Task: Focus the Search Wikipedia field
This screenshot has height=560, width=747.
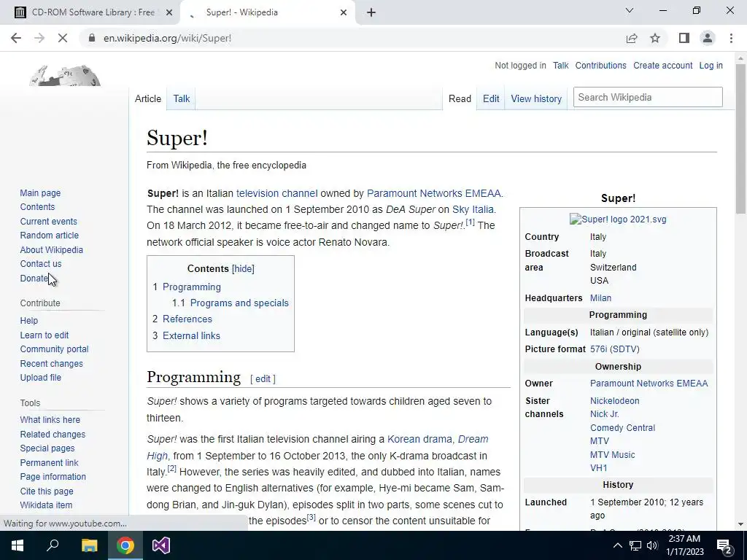Action: click(648, 97)
